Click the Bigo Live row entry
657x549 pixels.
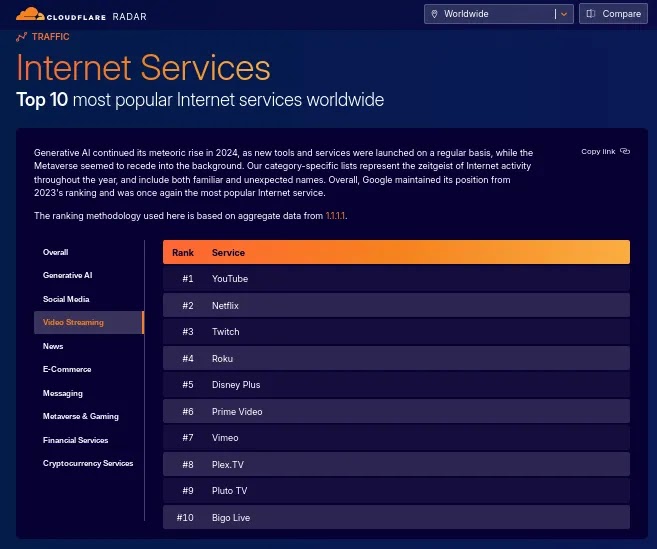(396, 518)
